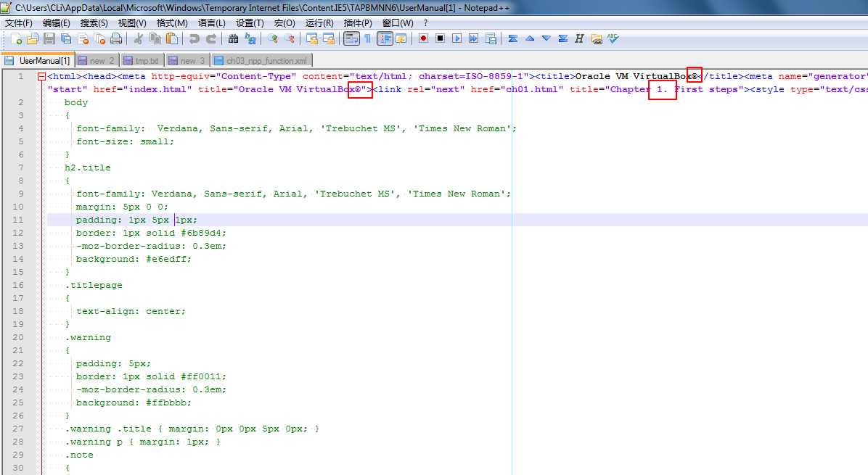Image resolution: width=868 pixels, height=475 pixels.
Task: Toggle show all characters pilcrow button
Action: 367,38
